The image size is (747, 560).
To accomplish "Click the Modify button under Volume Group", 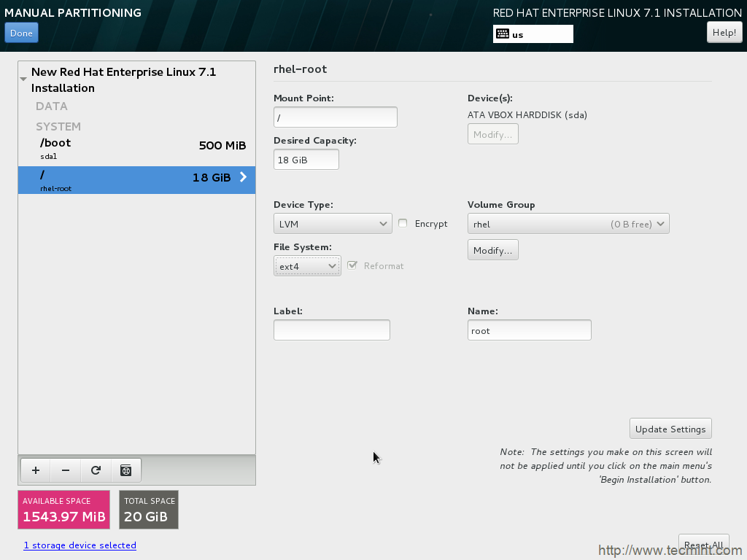I will click(x=492, y=250).
